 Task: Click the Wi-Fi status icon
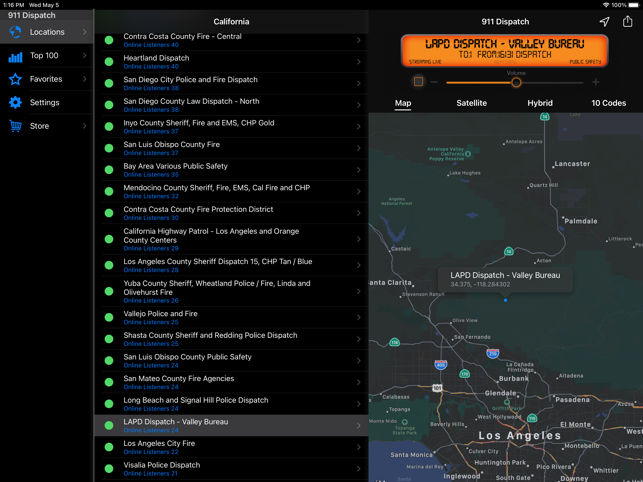pyautogui.click(x=606, y=5)
